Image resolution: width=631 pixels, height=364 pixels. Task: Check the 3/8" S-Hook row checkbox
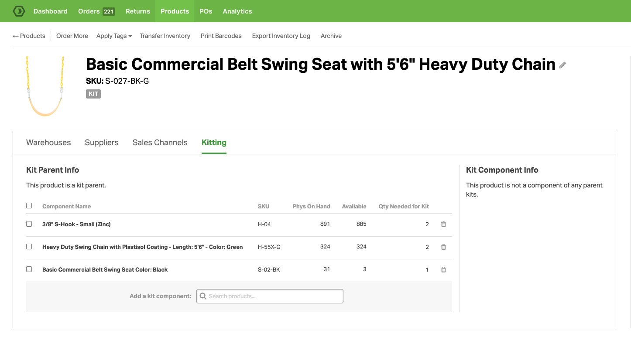(x=29, y=224)
